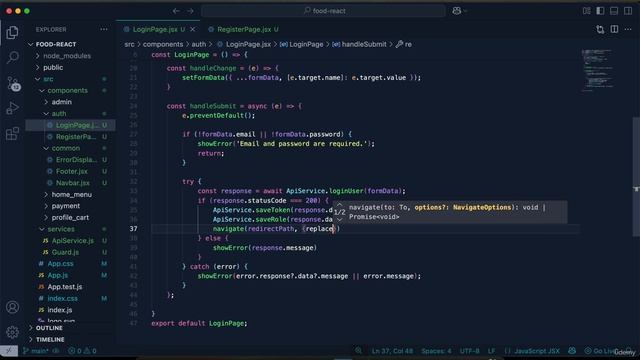Open Source Control view with badge

coord(13,83)
